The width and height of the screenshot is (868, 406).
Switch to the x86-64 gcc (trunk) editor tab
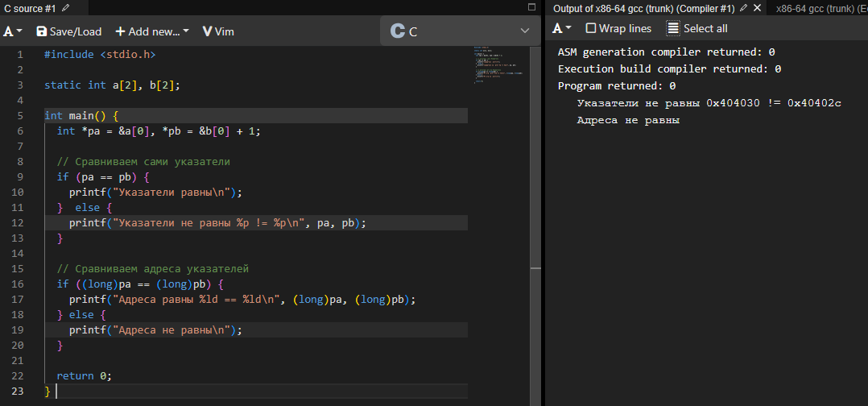tap(821, 8)
